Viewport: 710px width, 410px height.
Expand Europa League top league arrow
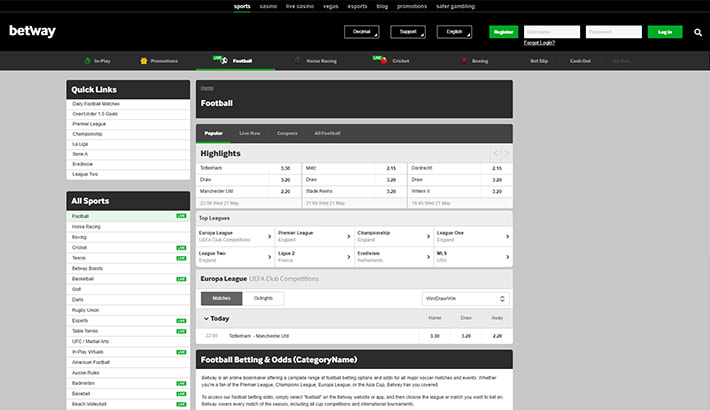[269, 236]
